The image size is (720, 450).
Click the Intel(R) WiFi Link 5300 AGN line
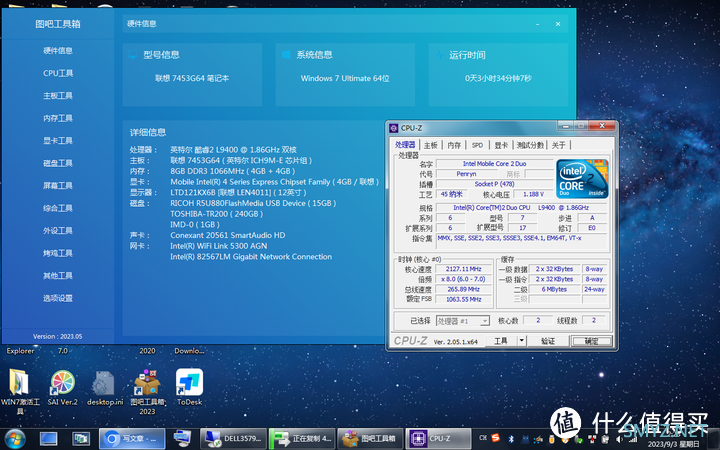[x=219, y=246]
